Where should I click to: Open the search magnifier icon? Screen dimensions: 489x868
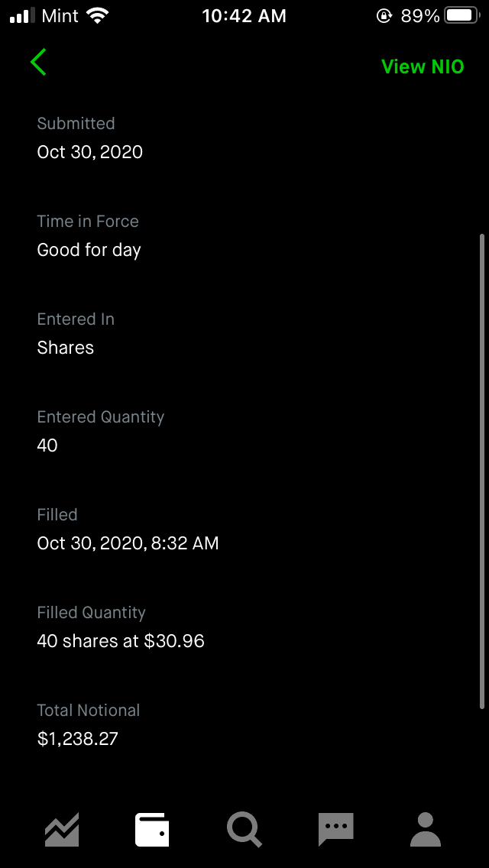click(x=244, y=829)
